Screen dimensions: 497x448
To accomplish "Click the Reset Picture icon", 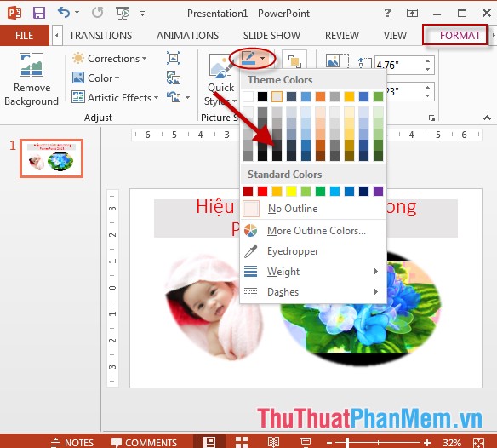I will 174,97.
